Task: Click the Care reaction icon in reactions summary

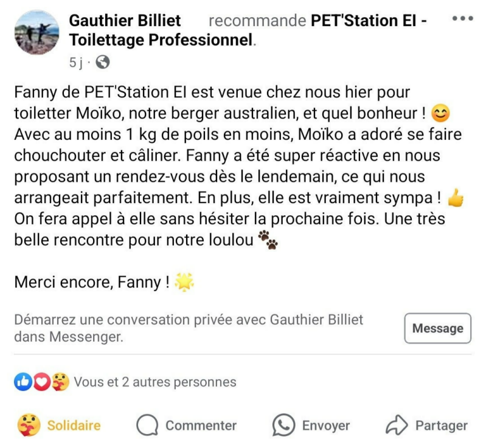Action: [60, 382]
